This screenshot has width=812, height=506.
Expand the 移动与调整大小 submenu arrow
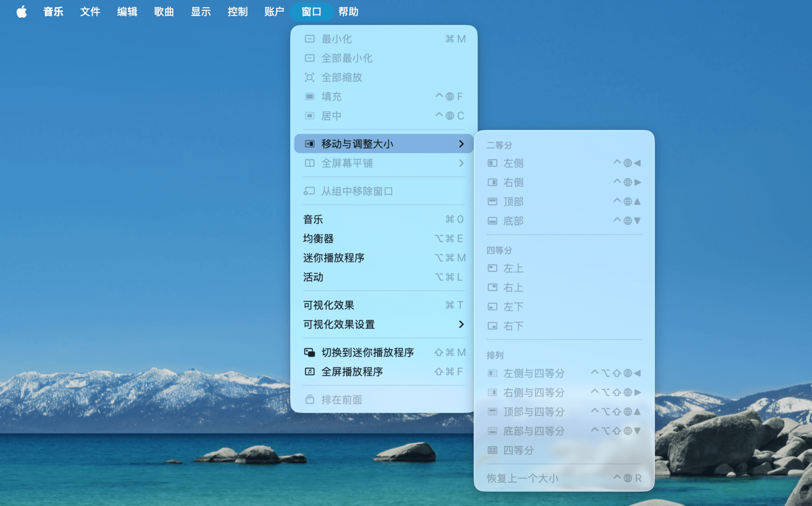pyautogui.click(x=461, y=144)
